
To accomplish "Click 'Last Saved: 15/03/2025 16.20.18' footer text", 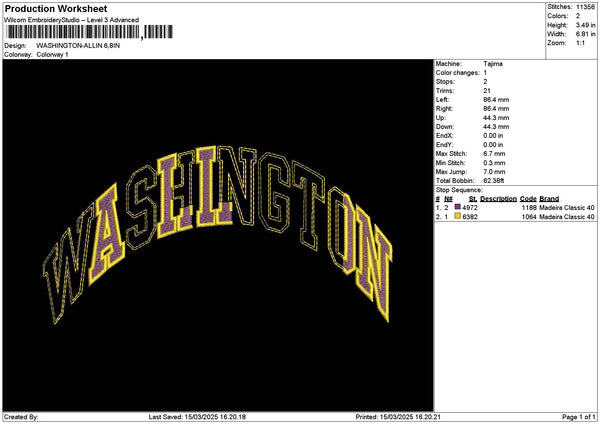I will (x=197, y=417).
